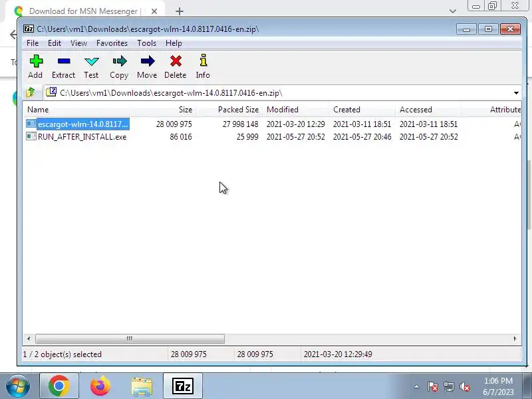This screenshot has height=399, width=532.
Task: Sort by the Created column header
Action: [362, 110]
